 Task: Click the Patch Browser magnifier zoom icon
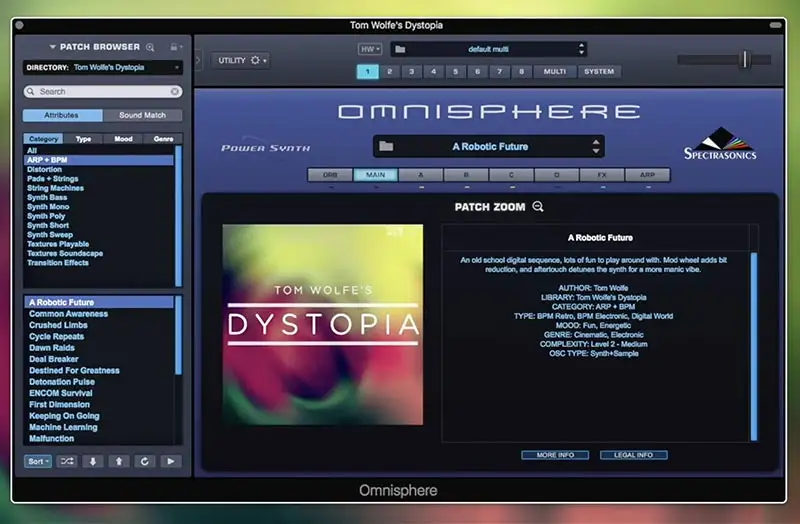[x=150, y=47]
